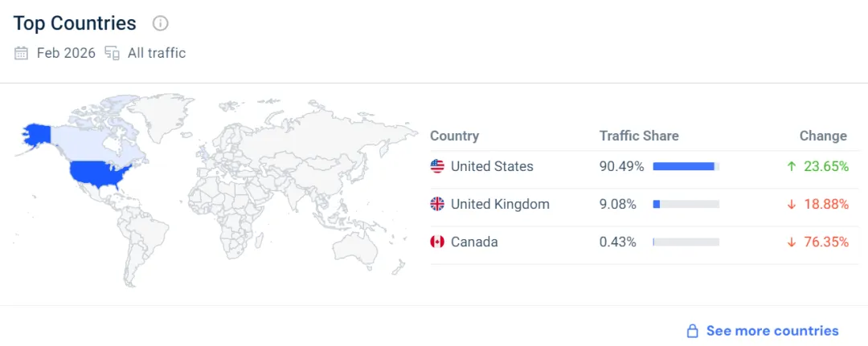
Task: Click the United States flag icon
Action: (437, 166)
